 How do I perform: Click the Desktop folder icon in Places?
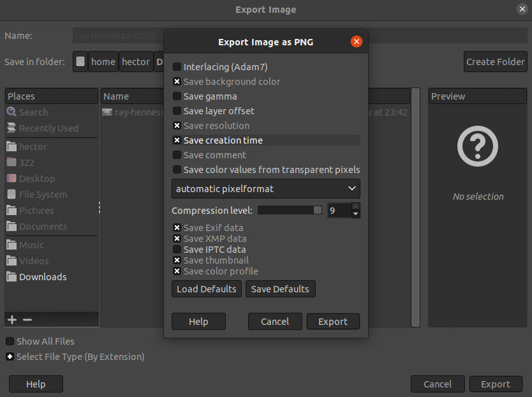[x=11, y=179]
